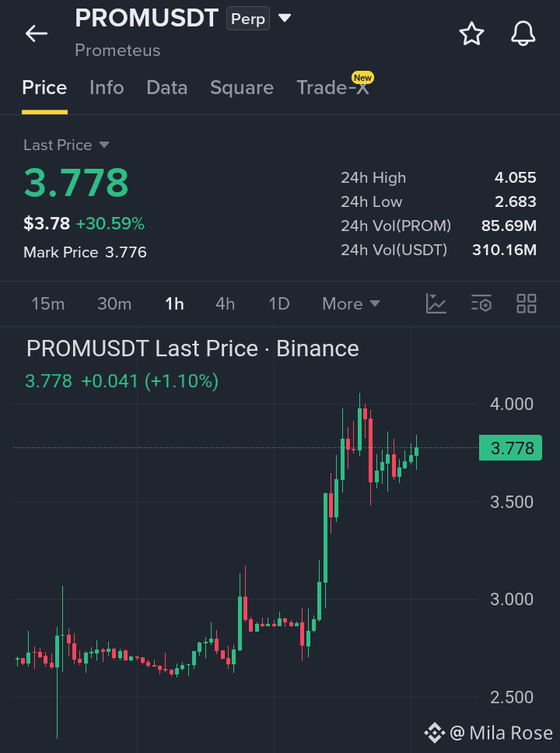Tap the +30.59% change value

pyautogui.click(x=110, y=224)
